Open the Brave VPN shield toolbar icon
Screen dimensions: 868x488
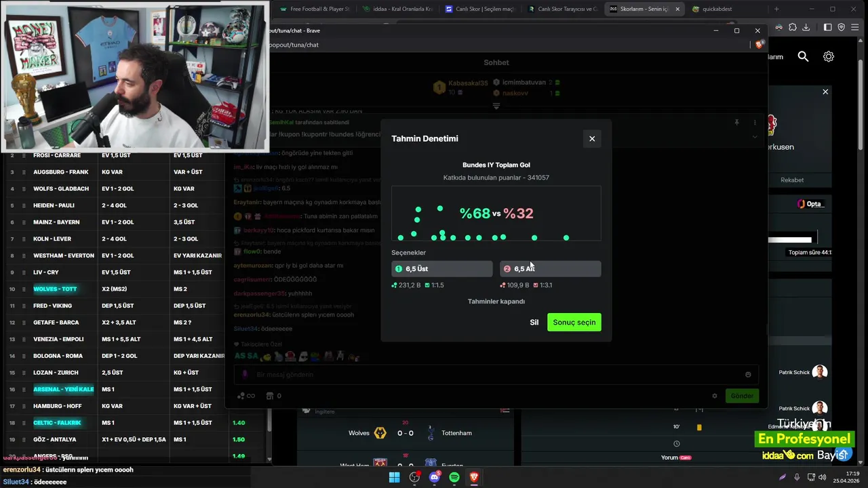842,27
